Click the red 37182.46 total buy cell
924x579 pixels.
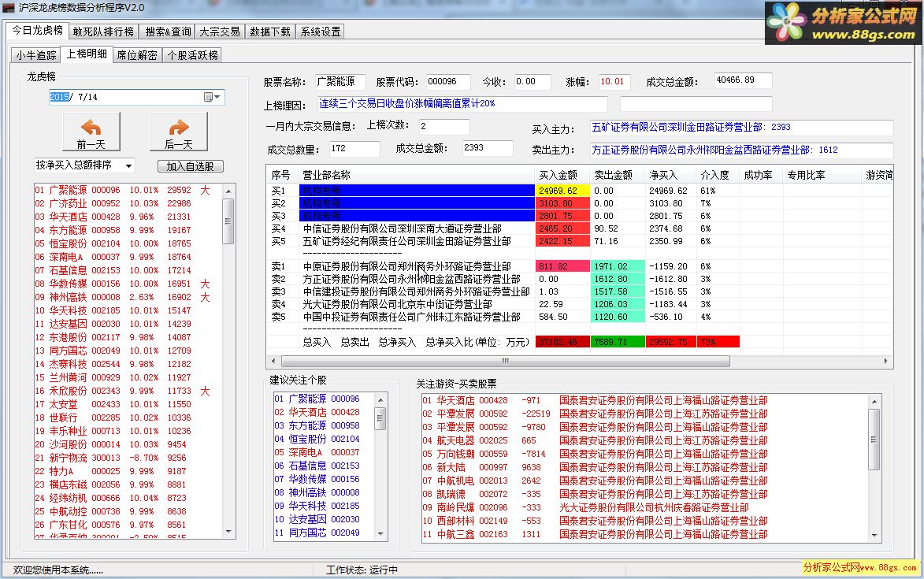[562, 342]
